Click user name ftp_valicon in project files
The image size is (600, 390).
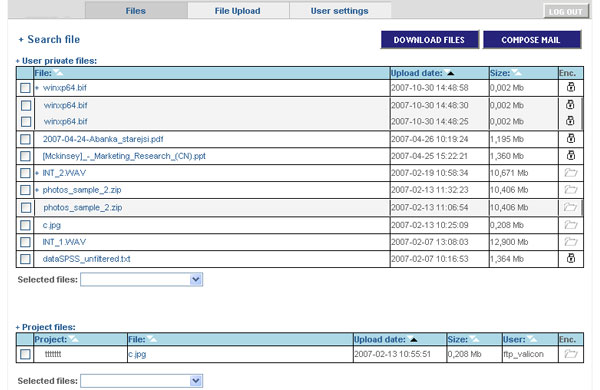pos(523,354)
